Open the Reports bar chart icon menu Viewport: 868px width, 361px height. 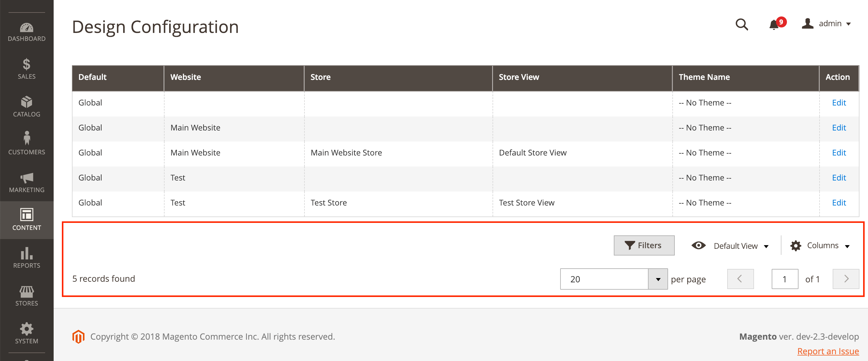[x=27, y=258]
